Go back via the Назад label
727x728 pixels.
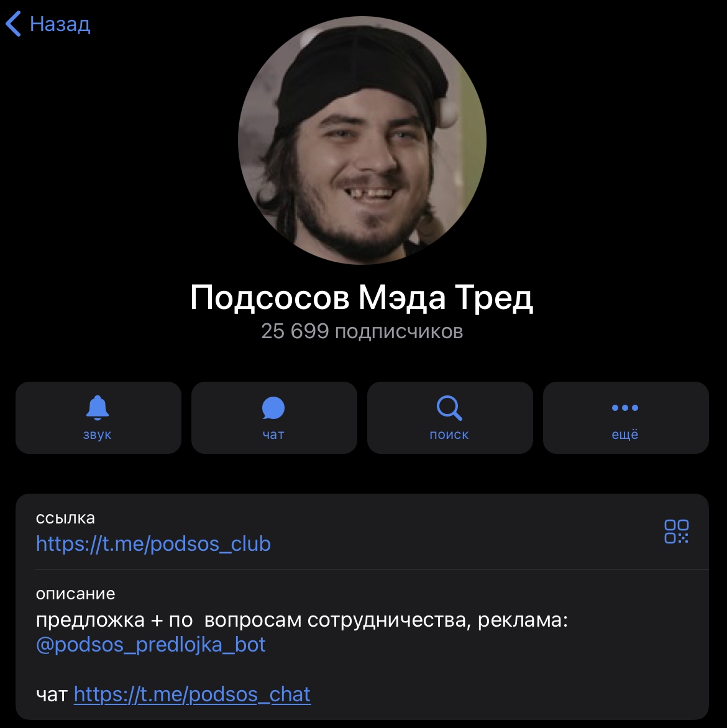(60, 24)
